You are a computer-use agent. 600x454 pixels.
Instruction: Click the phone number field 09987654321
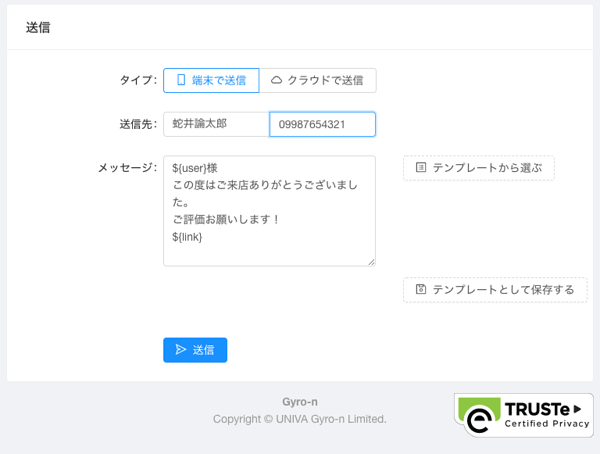point(322,124)
